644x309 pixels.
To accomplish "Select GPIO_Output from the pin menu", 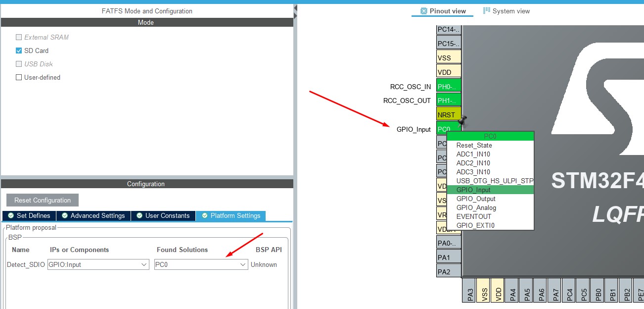I will 475,199.
